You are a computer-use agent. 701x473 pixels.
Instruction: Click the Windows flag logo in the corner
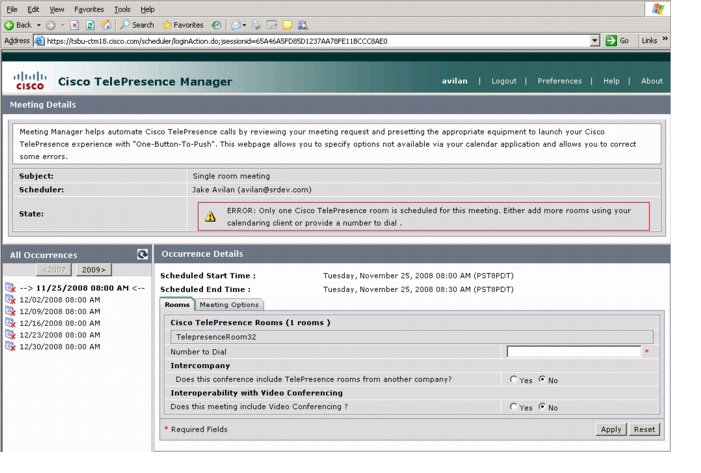tap(658, 9)
